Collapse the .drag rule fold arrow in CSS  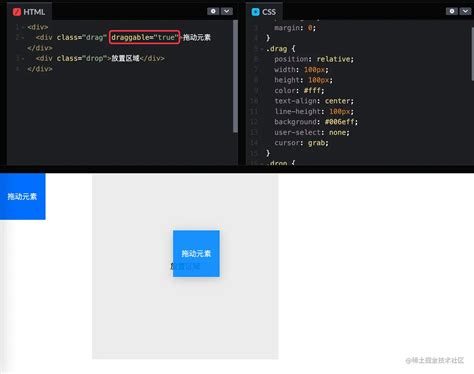point(262,49)
